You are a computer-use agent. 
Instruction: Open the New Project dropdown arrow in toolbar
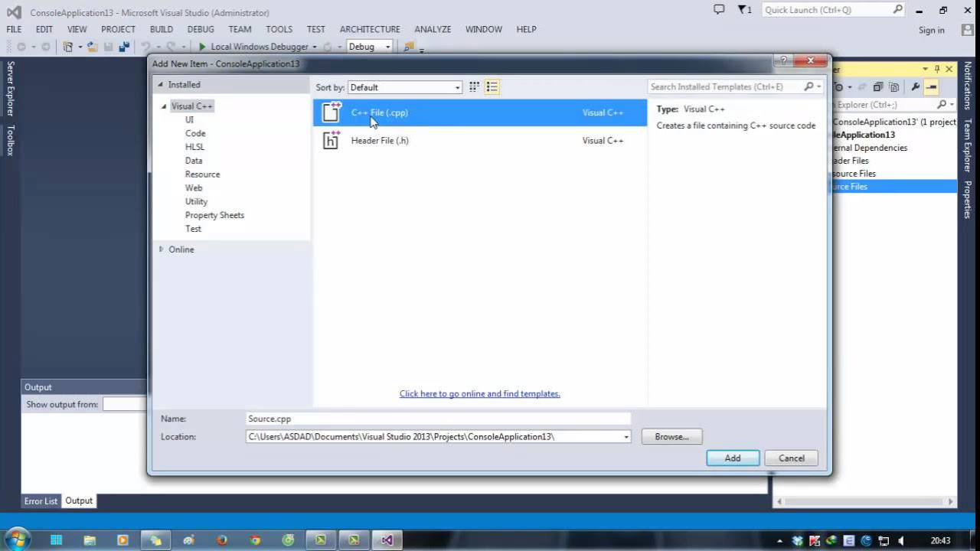point(80,47)
